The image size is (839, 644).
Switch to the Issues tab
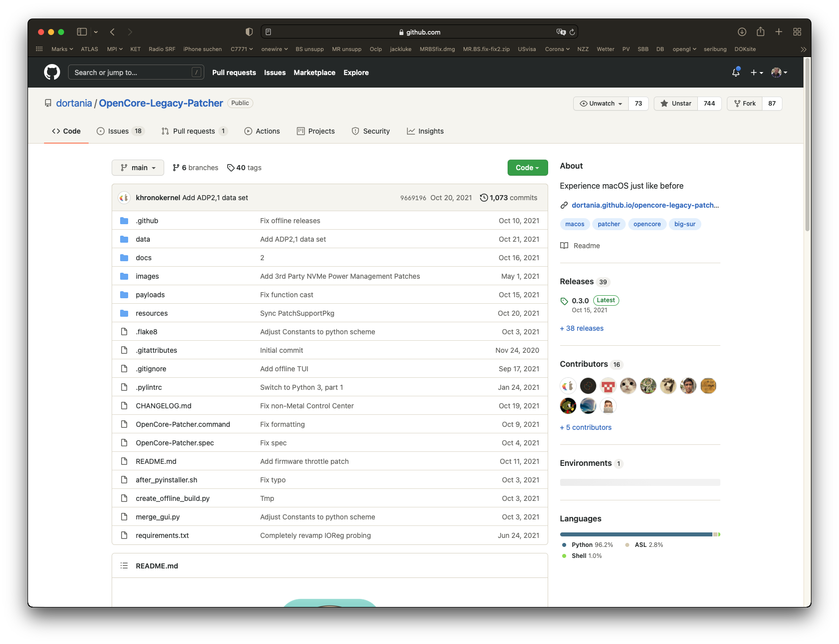click(x=120, y=131)
